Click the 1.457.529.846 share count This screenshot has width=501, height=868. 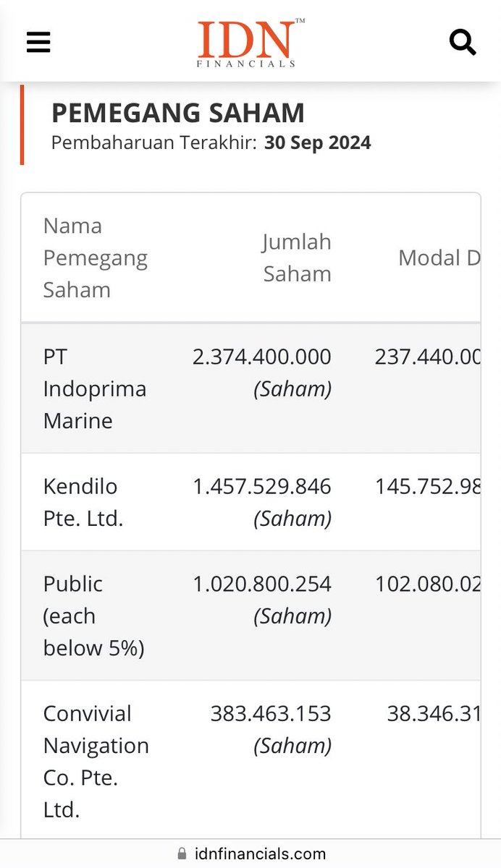point(262,487)
